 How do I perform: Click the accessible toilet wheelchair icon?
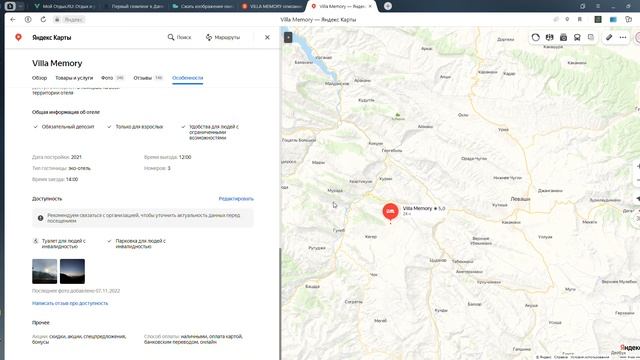tap(36, 241)
